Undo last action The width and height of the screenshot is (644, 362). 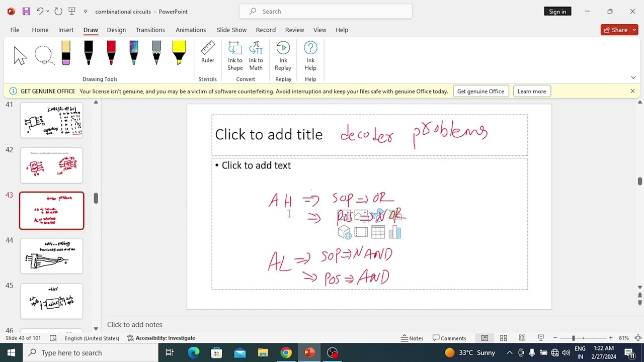click(x=40, y=11)
